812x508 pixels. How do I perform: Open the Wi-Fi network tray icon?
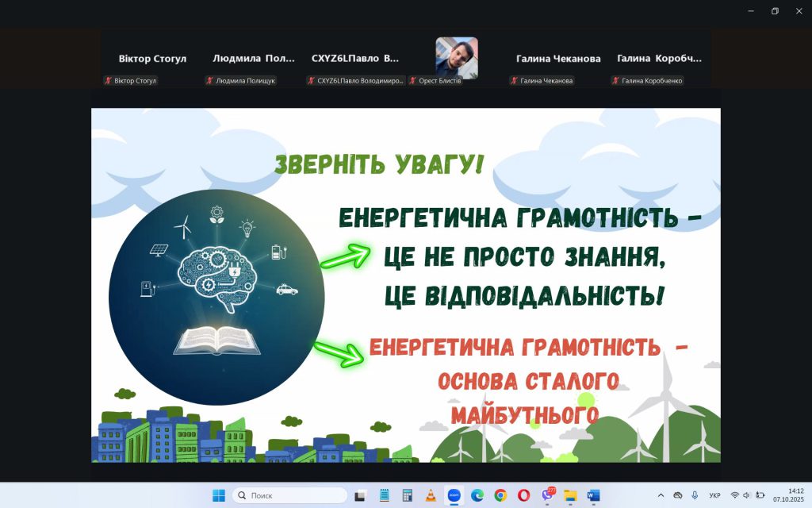[734, 495]
